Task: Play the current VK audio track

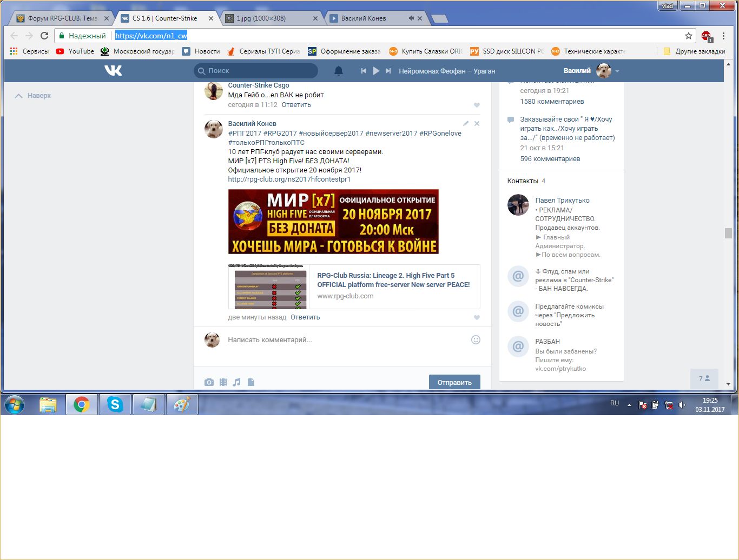Action: point(376,71)
